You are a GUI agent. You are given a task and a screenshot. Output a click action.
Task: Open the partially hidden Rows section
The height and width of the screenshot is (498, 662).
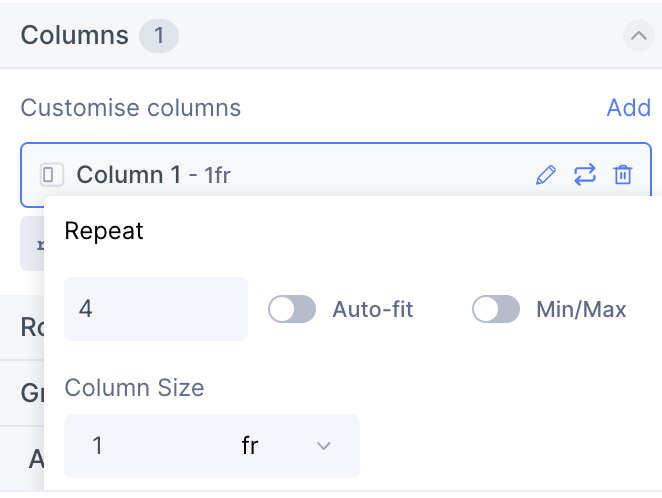click(32, 327)
